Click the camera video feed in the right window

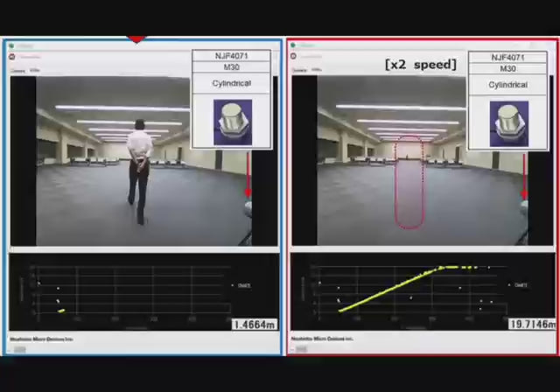pos(423,161)
